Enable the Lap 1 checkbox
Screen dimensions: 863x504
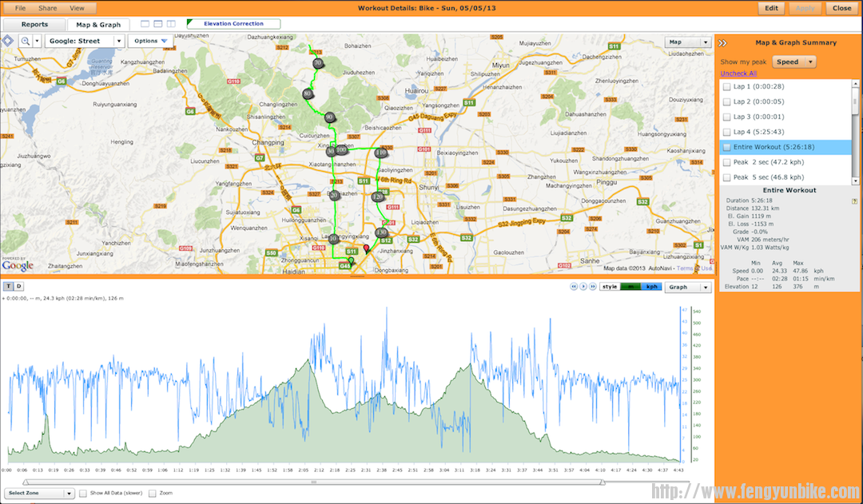point(726,87)
